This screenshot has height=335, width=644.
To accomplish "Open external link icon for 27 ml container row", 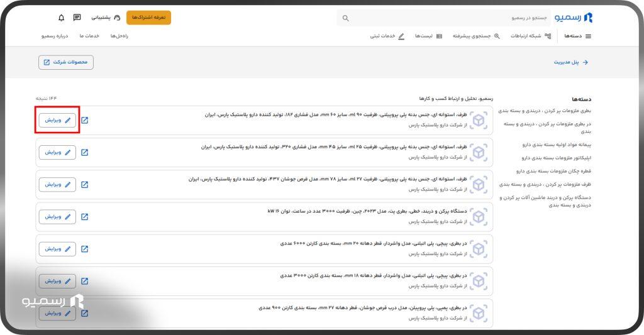I will 85,185.
